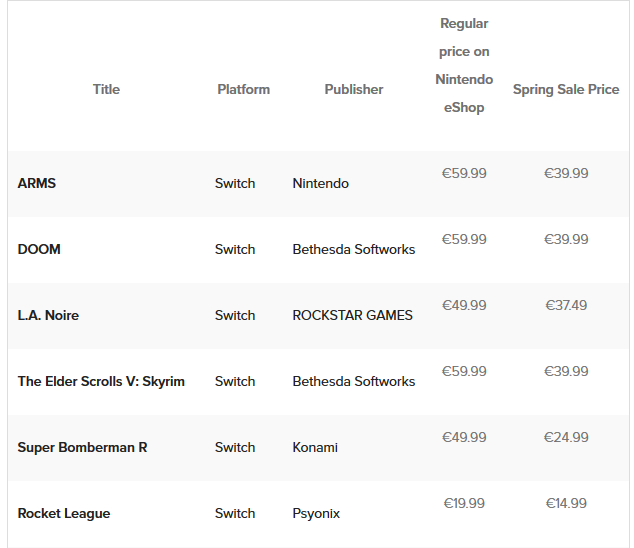
Task: Select the €19.99 regular price
Action: point(464,503)
